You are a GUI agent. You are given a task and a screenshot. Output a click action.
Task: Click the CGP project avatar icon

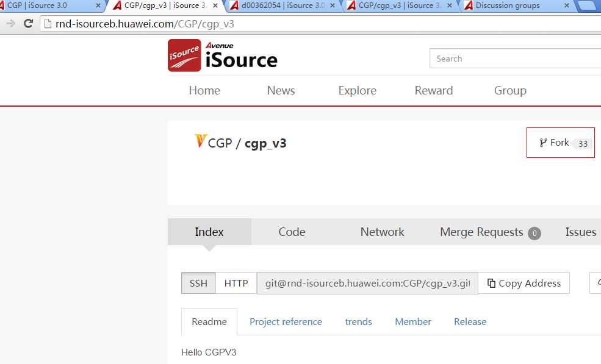pyautogui.click(x=201, y=141)
